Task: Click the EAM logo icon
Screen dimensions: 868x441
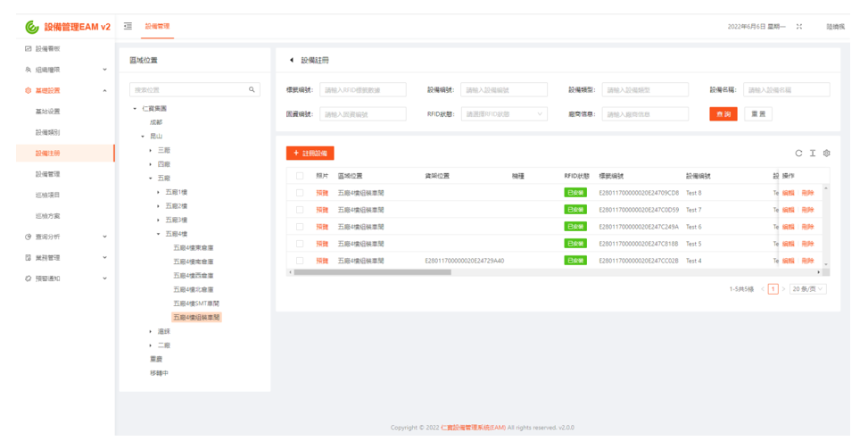Action: click(32, 27)
